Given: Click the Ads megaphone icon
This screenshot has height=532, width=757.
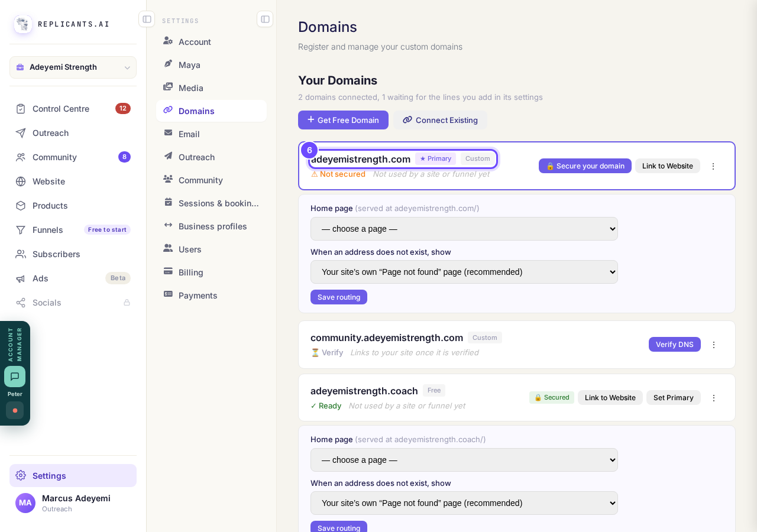Looking at the screenshot, I should (x=21, y=278).
